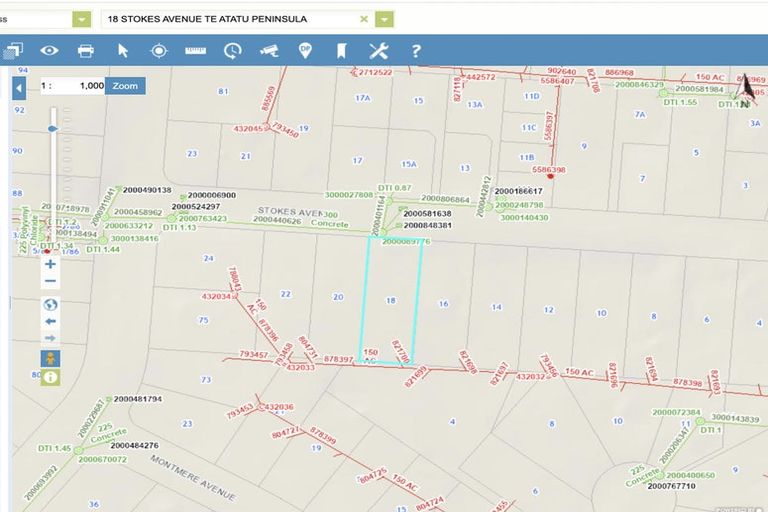Open bookmarks from toolbar
The height and width of the screenshot is (512, 768).
click(341, 50)
